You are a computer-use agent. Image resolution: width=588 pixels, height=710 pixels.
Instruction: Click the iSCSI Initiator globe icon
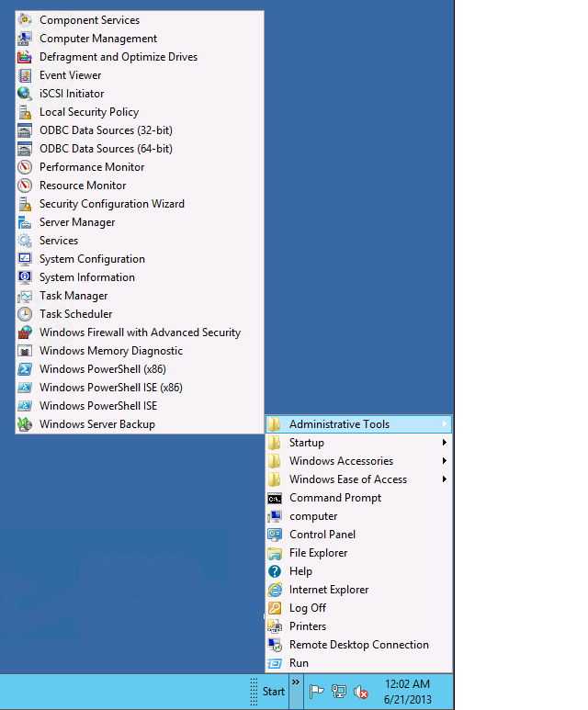(25, 94)
